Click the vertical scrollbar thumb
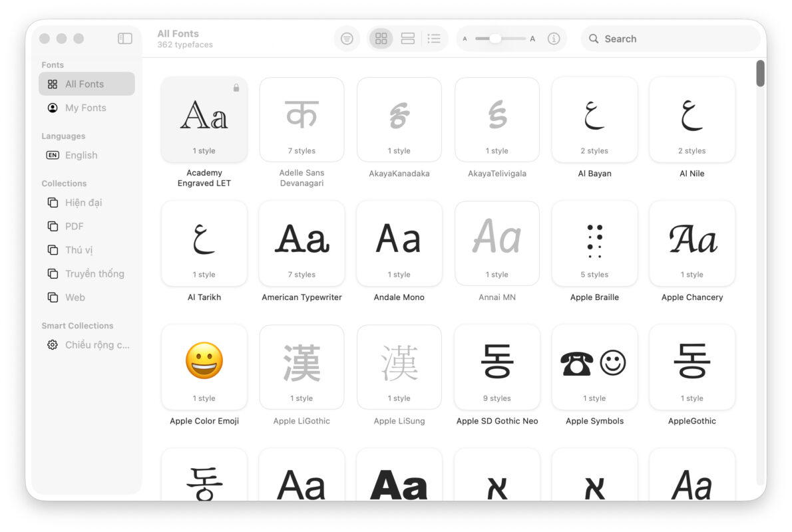The height and width of the screenshot is (532, 792). 760,74
